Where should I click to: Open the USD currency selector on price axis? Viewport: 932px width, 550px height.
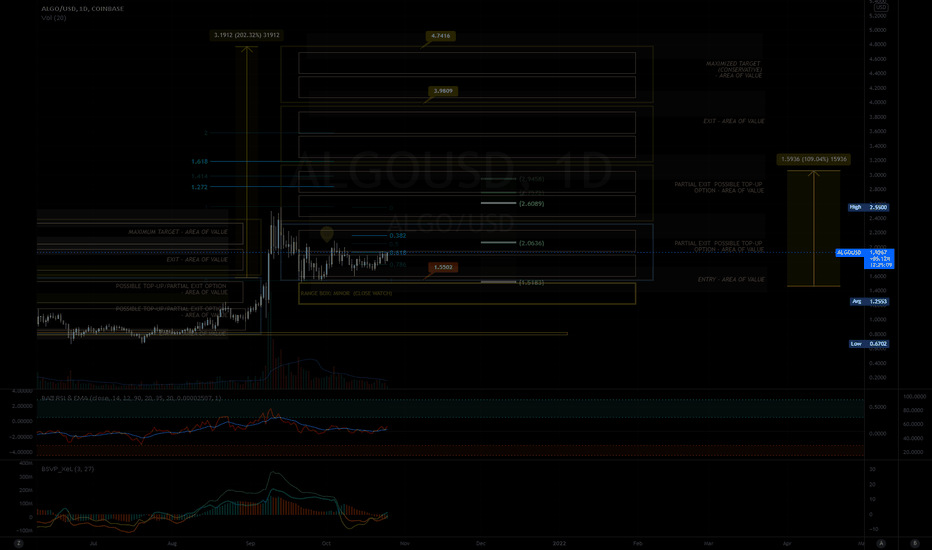pos(881,7)
